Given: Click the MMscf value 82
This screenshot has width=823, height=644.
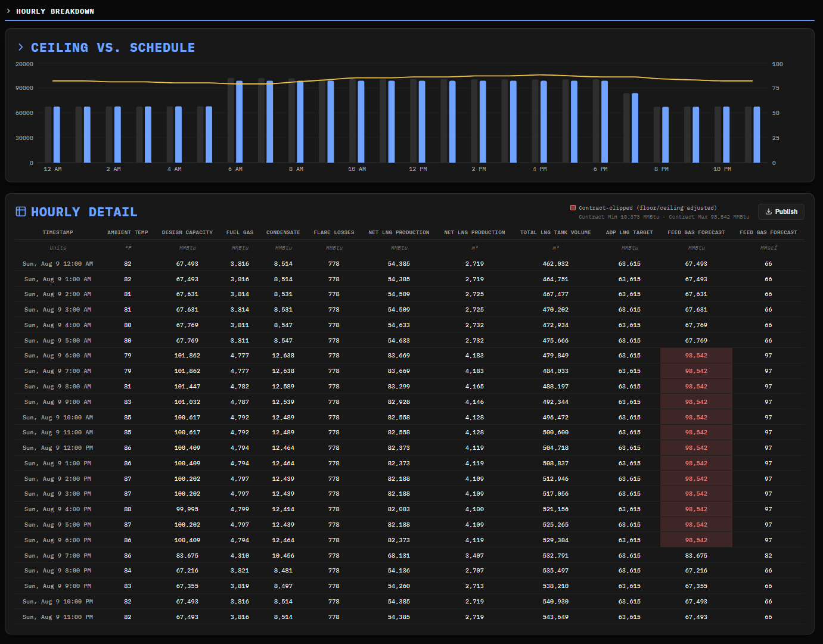Looking at the screenshot, I should click(768, 556).
